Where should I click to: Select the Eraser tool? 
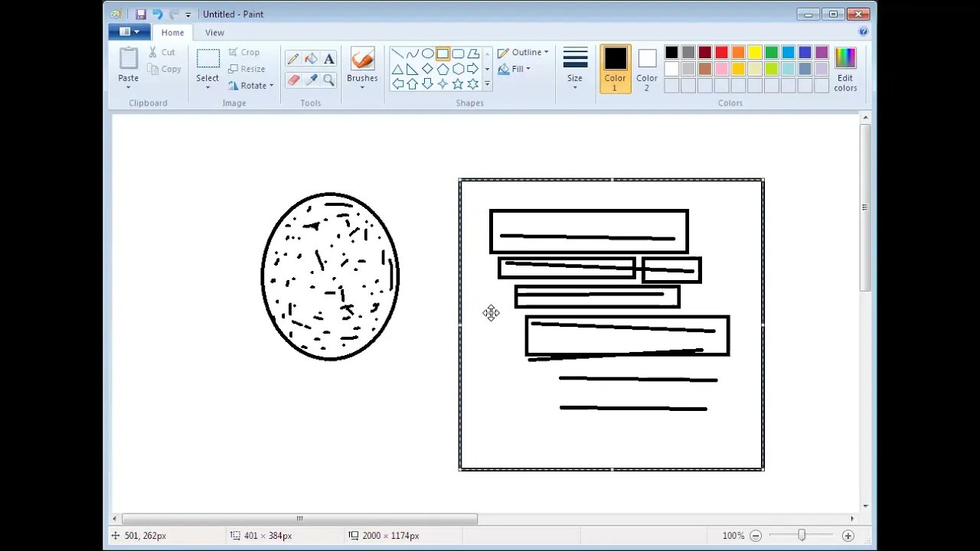pos(293,80)
